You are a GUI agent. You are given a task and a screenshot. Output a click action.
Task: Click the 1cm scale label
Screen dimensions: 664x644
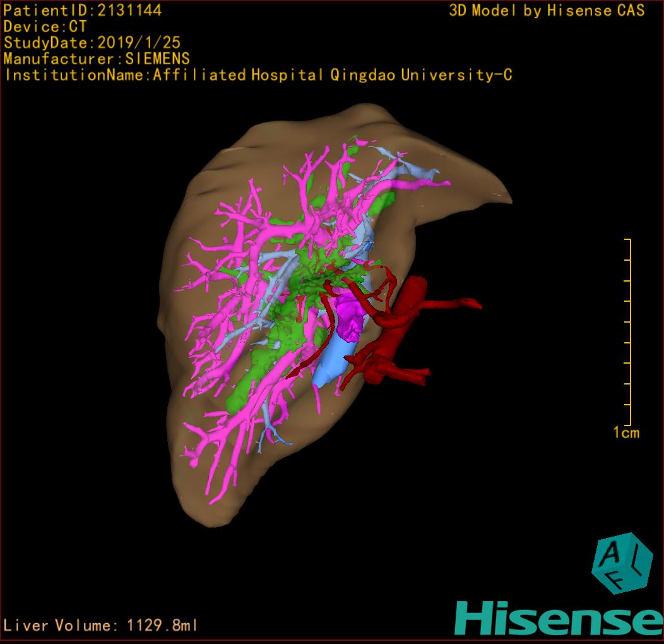click(626, 433)
